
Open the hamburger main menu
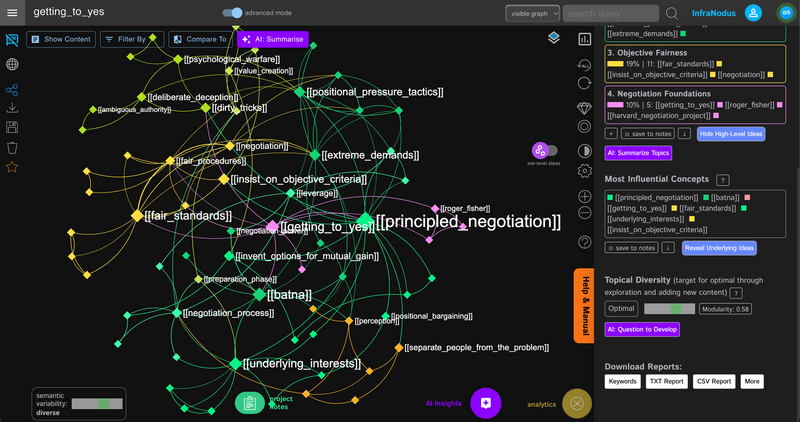(12, 13)
